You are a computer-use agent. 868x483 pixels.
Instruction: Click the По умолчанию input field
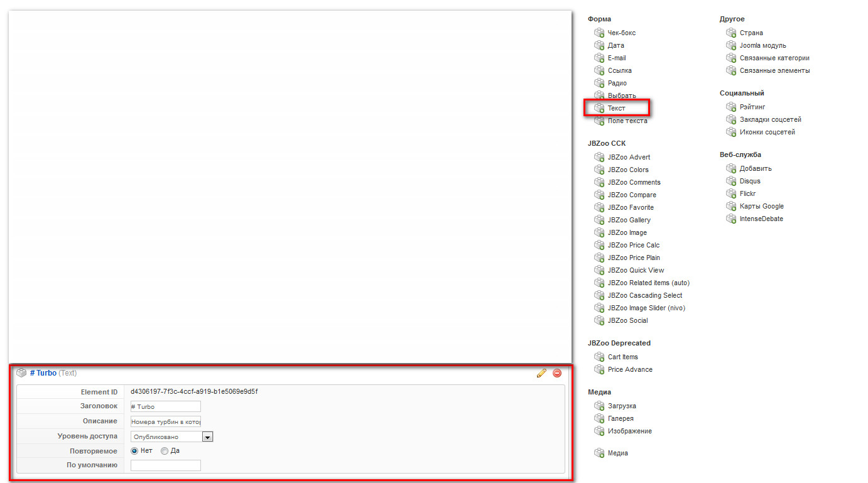point(166,465)
